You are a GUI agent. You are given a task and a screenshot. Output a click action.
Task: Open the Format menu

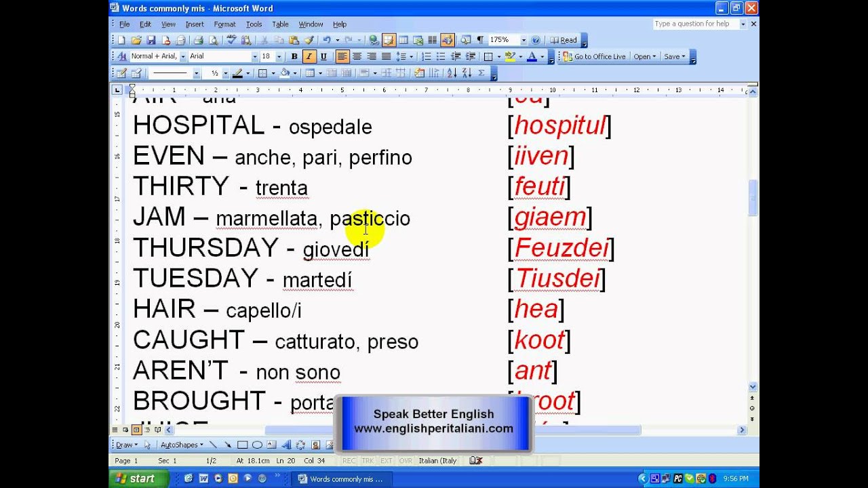click(225, 24)
